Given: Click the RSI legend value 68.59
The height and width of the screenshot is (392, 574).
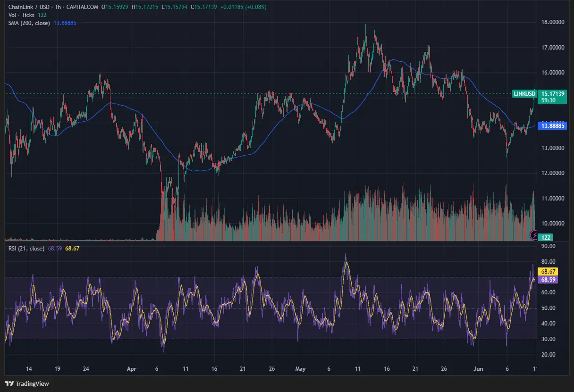Looking at the screenshot, I should pyautogui.click(x=55, y=248).
